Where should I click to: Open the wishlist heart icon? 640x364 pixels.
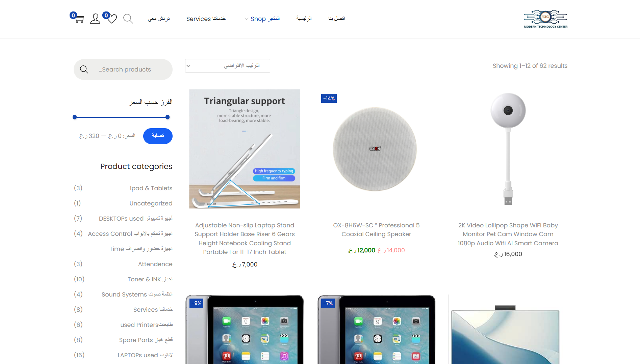112,19
